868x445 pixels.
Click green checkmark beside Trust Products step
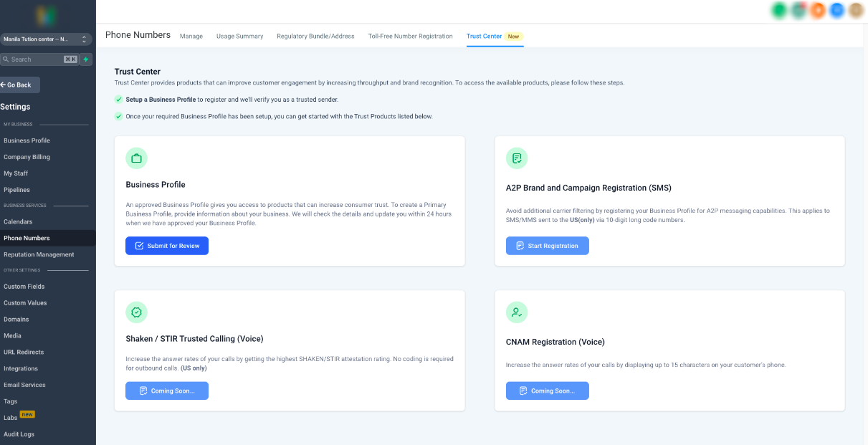(x=119, y=116)
